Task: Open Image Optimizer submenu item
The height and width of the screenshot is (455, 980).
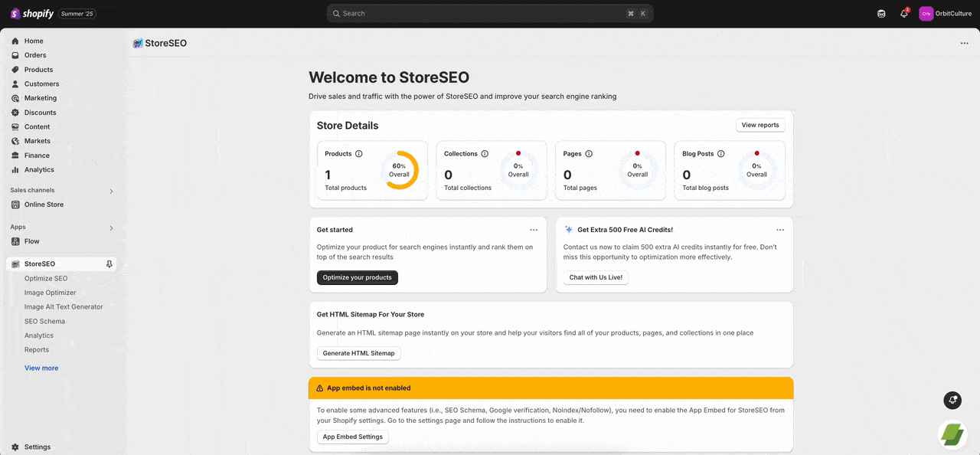Action: coord(51,293)
